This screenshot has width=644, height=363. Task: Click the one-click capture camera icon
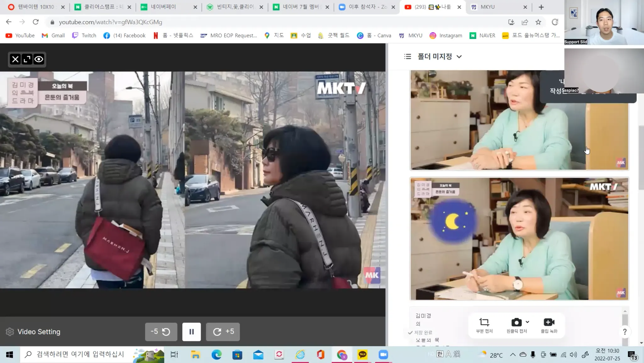pos(516,322)
